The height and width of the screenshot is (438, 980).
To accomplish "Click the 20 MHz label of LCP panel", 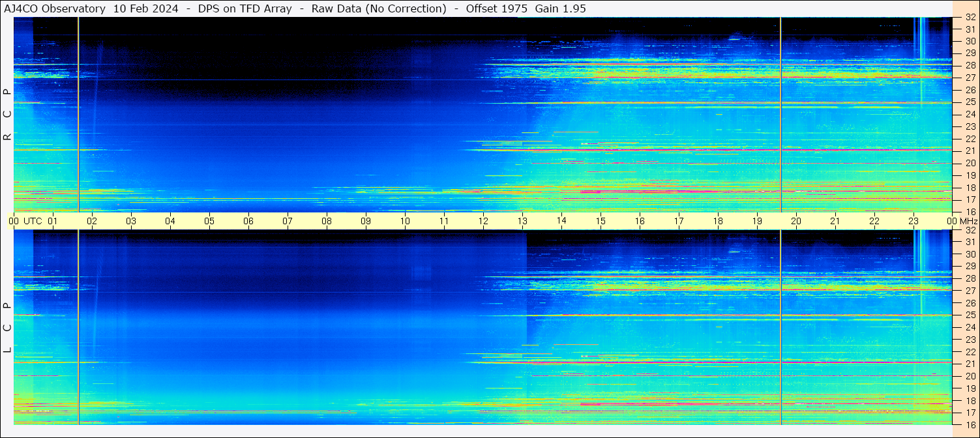I will tap(970, 376).
